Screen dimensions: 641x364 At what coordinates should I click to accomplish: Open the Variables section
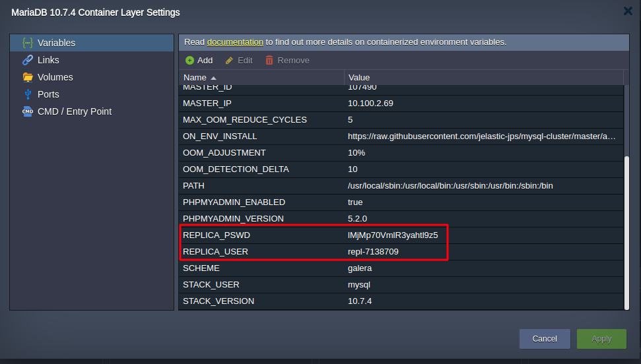pos(92,43)
